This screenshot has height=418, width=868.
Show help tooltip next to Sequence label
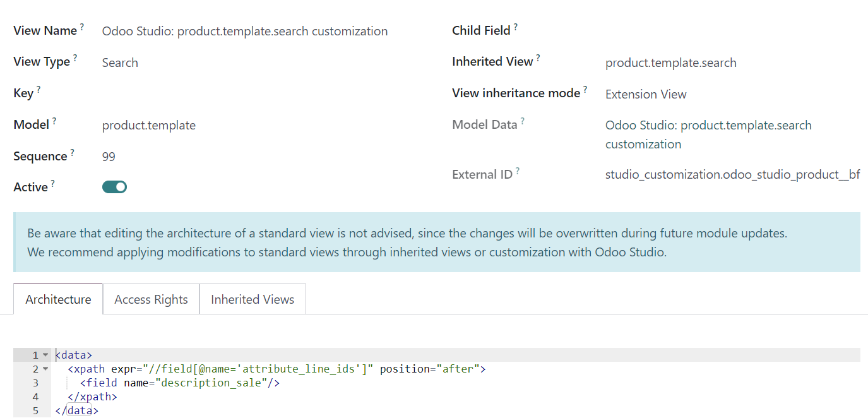pos(73,152)
